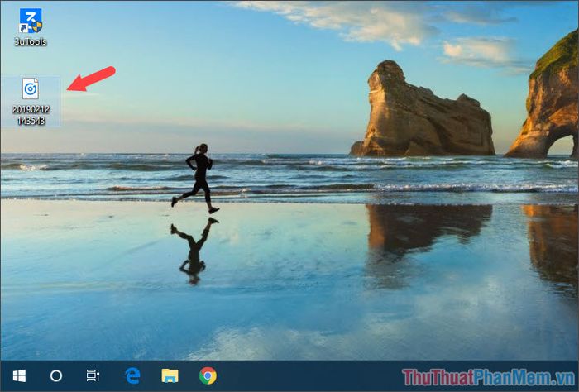579x392 pixels.
Task: Open File Explorer from taskbar
Action: click(x=170, y=375)
